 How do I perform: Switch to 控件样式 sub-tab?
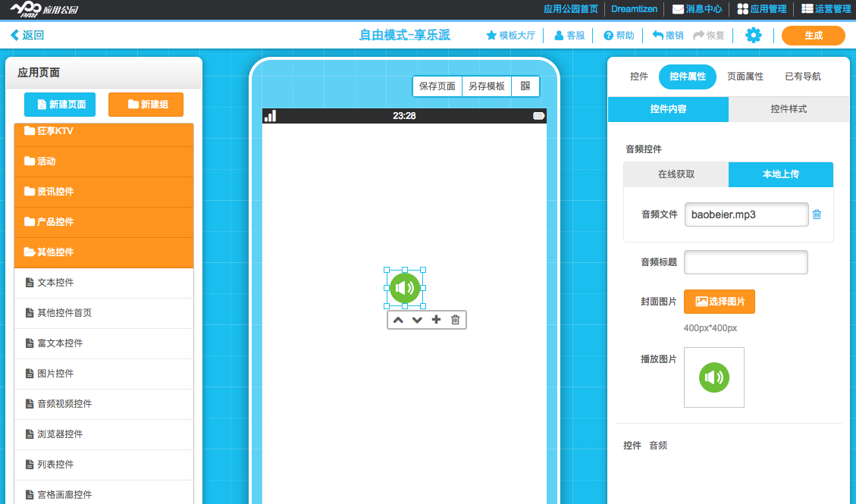789,109
